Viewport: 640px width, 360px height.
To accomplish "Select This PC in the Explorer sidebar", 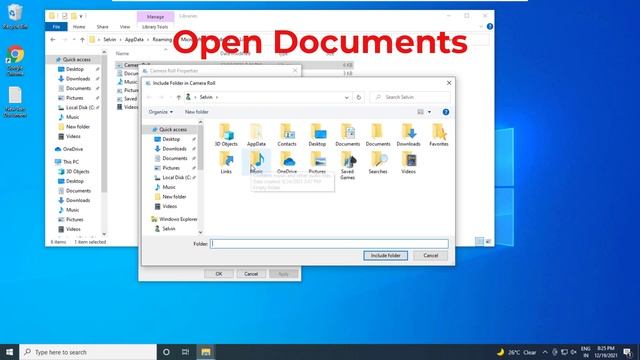I will click(67, 162).
